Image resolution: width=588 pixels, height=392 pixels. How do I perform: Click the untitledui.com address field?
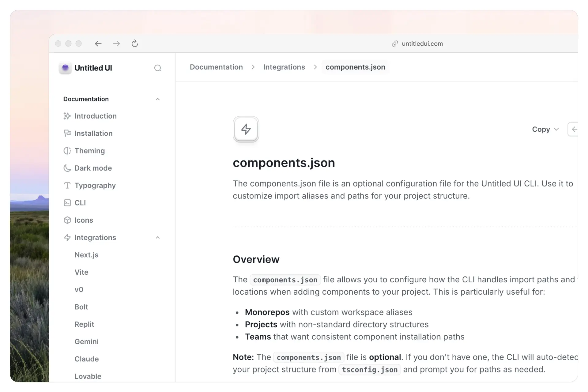tap(422, 43)
